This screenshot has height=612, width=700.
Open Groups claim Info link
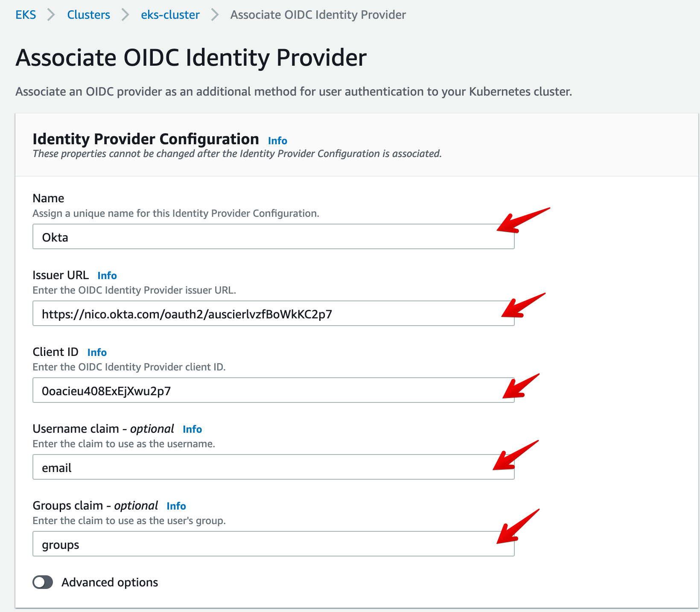(176, 506)
